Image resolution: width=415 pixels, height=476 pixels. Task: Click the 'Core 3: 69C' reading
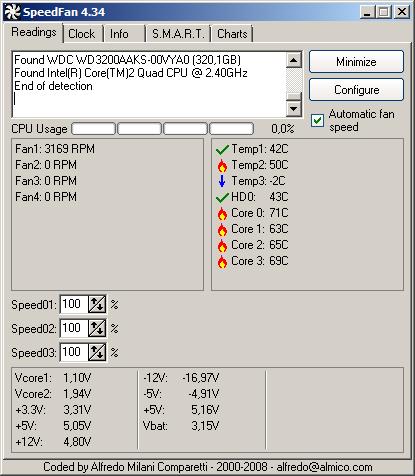(260, 261)
